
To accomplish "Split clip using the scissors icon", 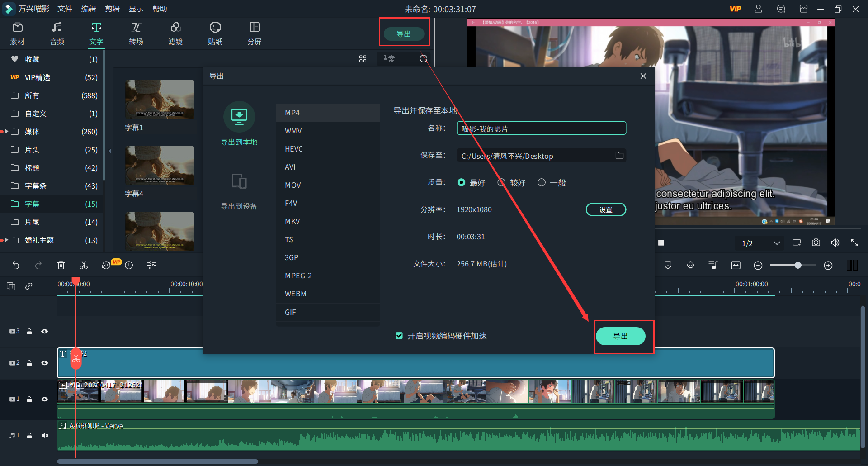I will tap(84, 266).
